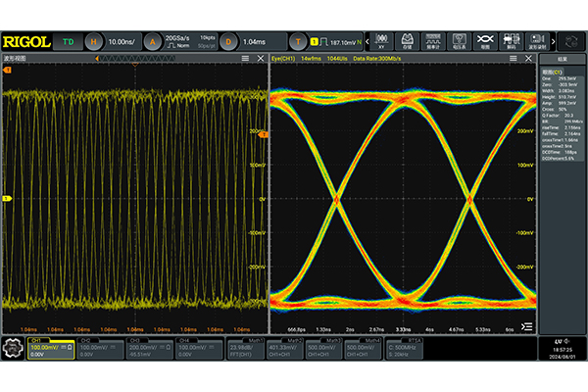588x392 pixels.
Task: Toggle the TD run/stop status button
Action: tap(68, 41)
